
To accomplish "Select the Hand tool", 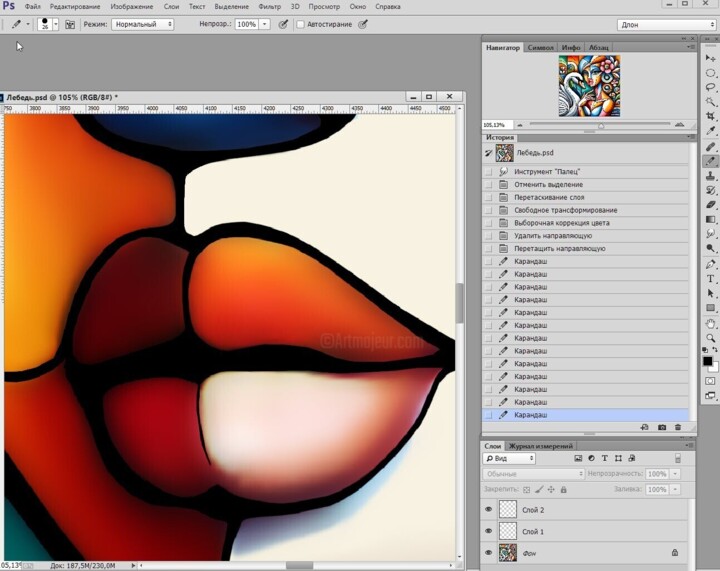I will 710,324.
